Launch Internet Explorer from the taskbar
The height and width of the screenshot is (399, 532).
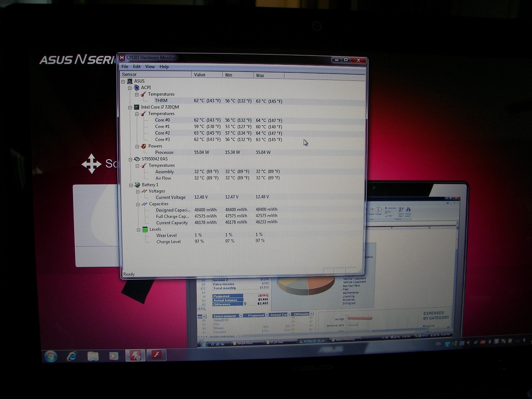click(72, 356)
